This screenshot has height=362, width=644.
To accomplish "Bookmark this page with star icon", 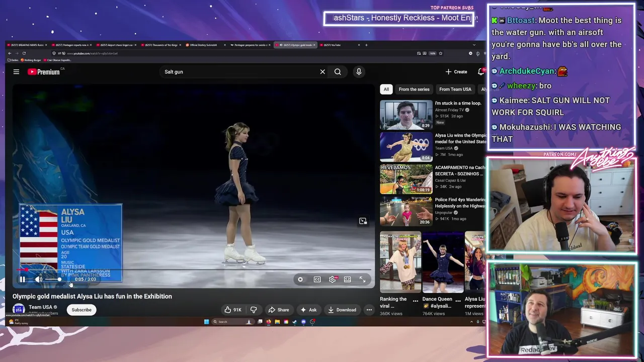I will (x=440, y=53).
